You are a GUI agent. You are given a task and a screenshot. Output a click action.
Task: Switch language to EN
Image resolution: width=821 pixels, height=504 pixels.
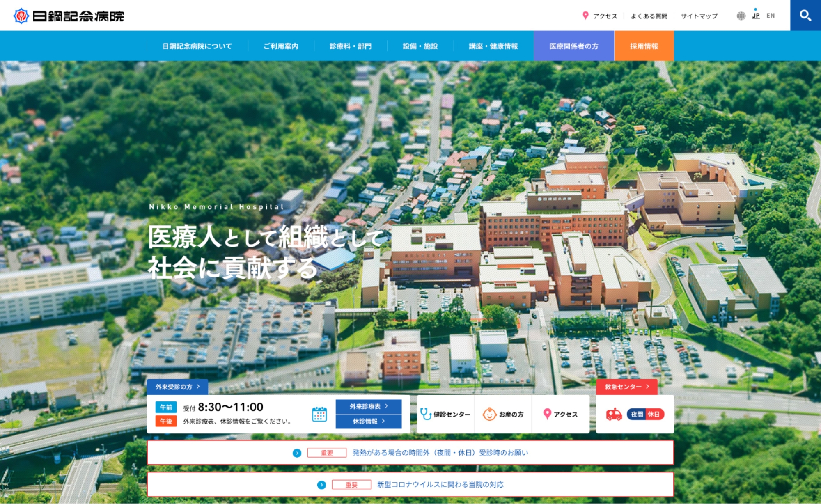point(771,16)
